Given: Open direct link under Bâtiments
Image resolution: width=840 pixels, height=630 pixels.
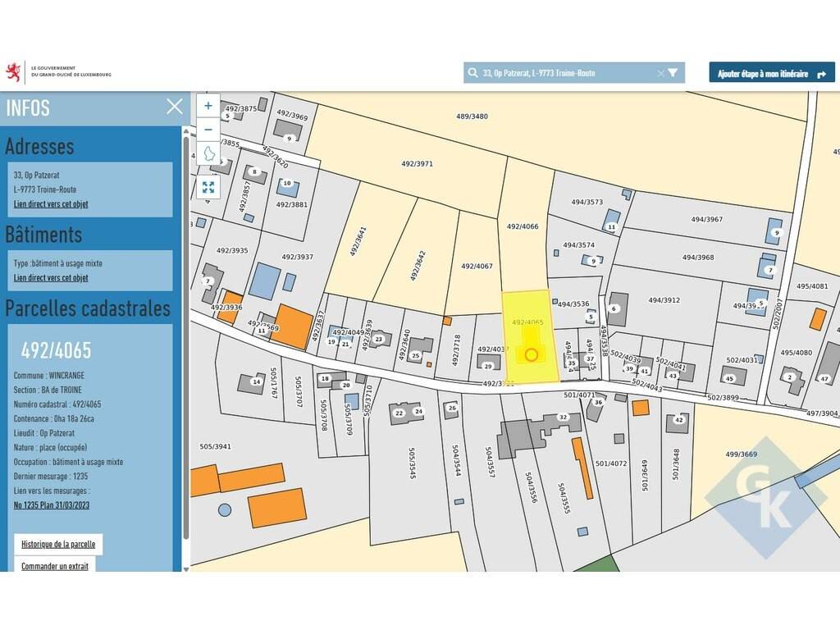Looking at the screenshot, I should [51, 278].
